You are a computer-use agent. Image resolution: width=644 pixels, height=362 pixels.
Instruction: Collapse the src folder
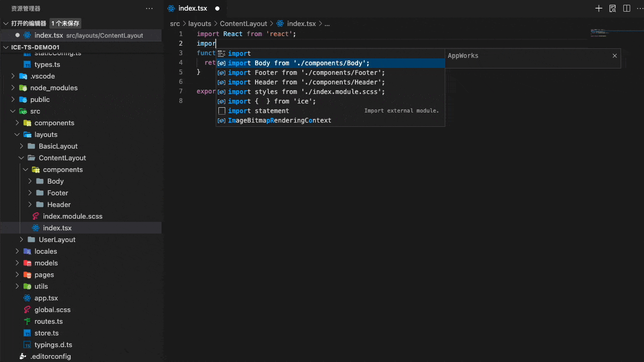point(13,111)
